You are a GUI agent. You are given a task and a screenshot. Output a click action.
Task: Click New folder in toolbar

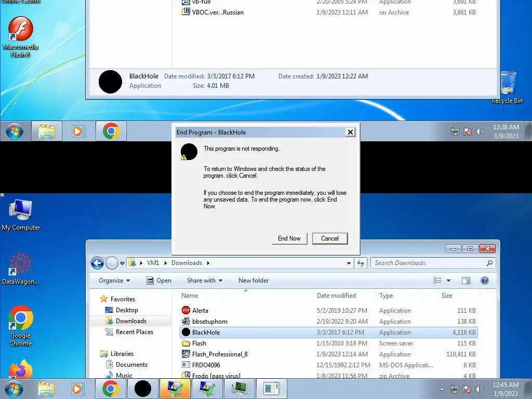[254, 281]
